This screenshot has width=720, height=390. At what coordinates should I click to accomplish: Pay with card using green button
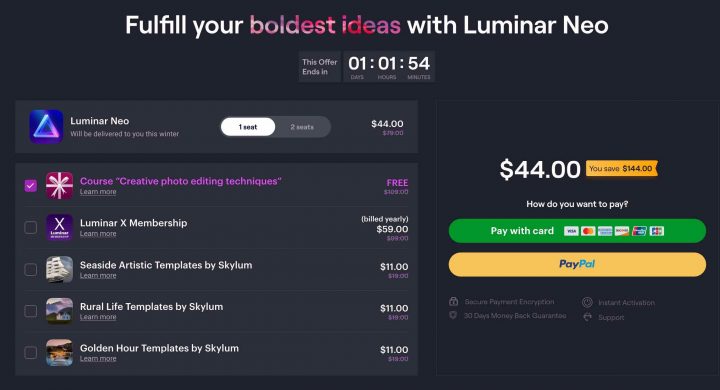(577, 231)
